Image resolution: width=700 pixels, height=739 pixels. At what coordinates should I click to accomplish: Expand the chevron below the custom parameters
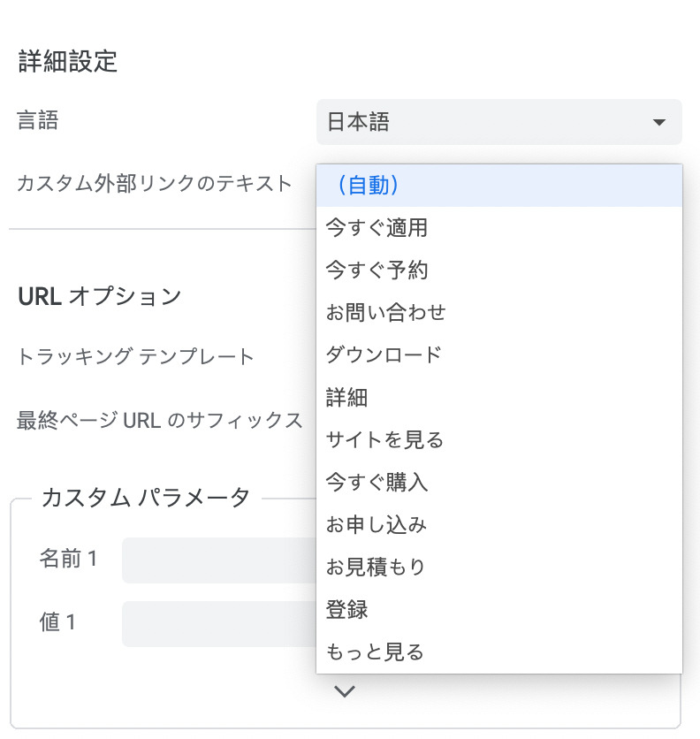pos(345,691)
